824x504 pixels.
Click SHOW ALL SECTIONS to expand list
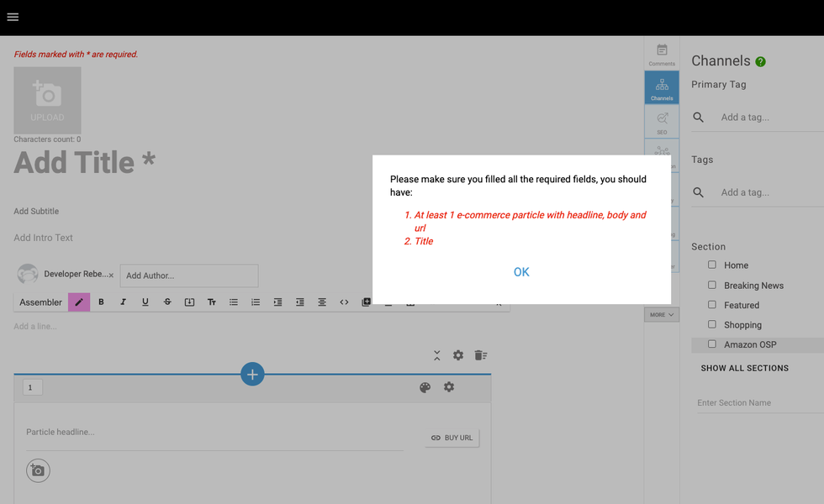(745, 368)
